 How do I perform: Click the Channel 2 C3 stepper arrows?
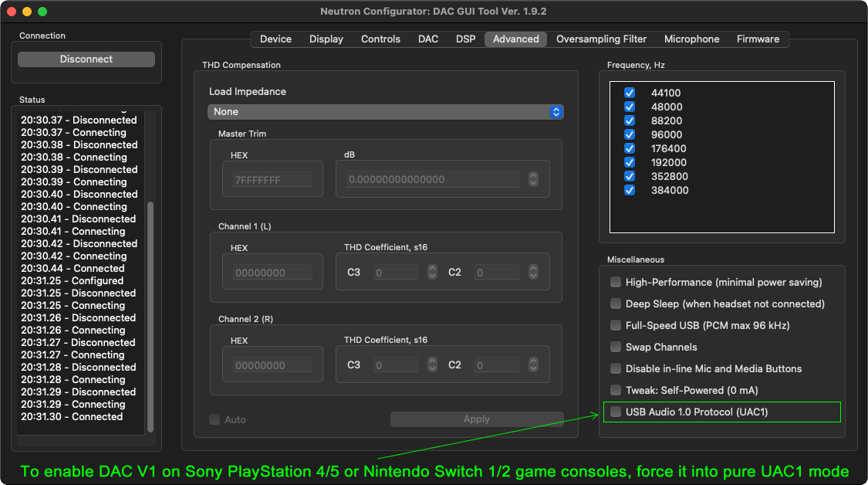pyautogui.click(x=432, y=365)
